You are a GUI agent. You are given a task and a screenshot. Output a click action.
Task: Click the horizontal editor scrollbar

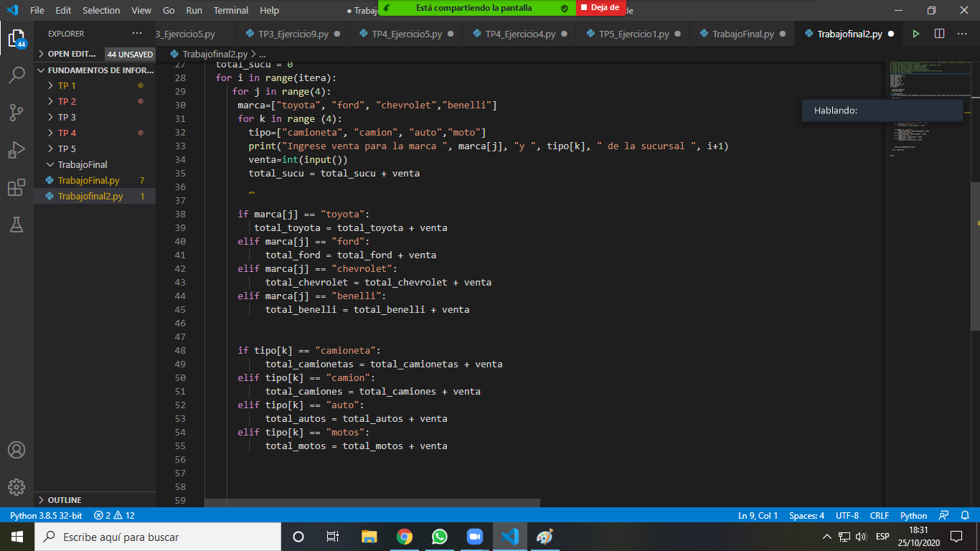[x=372, y=504]
